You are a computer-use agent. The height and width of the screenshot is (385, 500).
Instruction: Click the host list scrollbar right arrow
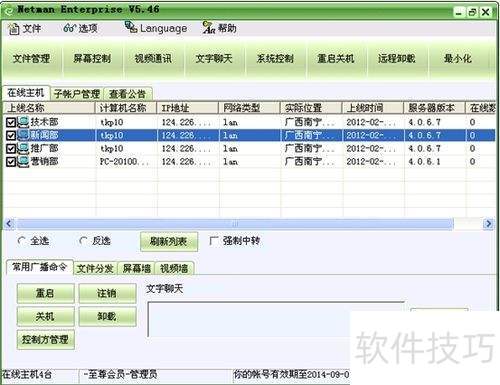[x=489, y=224]
